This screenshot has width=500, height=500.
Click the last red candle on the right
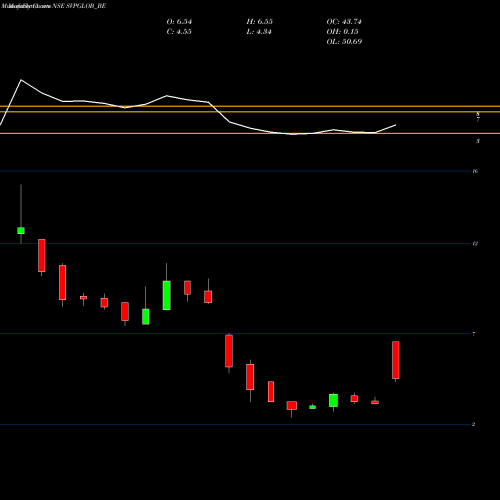click(396, 360)
